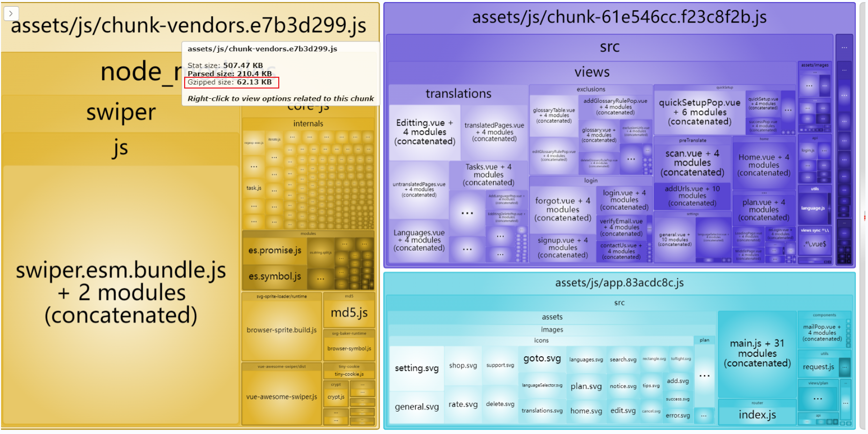This screenshot has width=868, height=434.
Task: Select the md5.js module block
Action: (349, 313)
